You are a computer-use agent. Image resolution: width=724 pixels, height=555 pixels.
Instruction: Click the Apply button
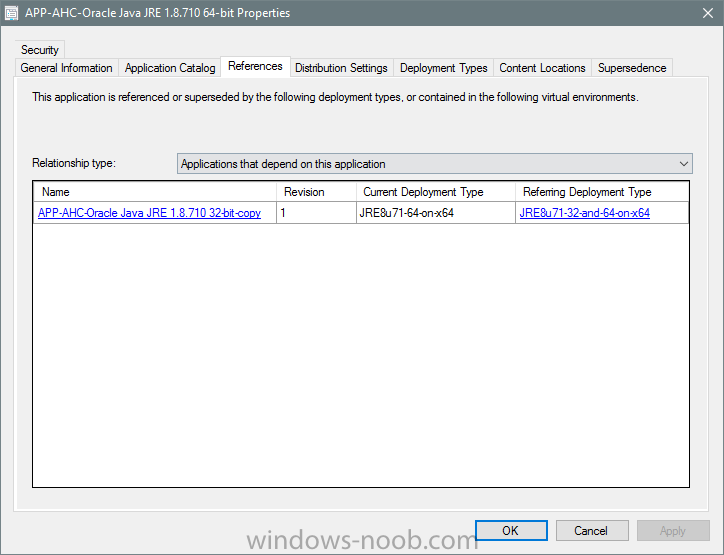pyautogui.click(x=673, y=531)
